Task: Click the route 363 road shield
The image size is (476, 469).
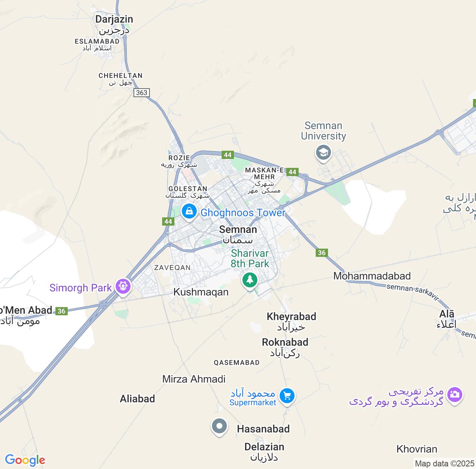Action: 142,93
